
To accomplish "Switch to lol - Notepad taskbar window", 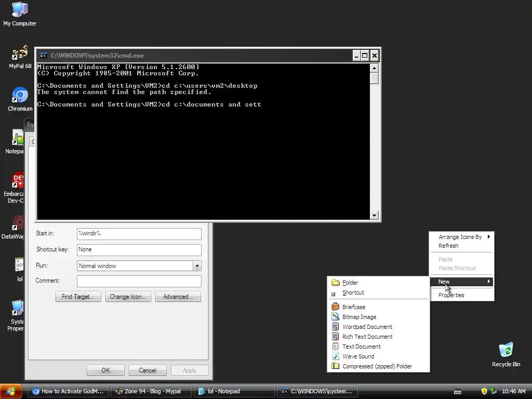I will [234, 391].
